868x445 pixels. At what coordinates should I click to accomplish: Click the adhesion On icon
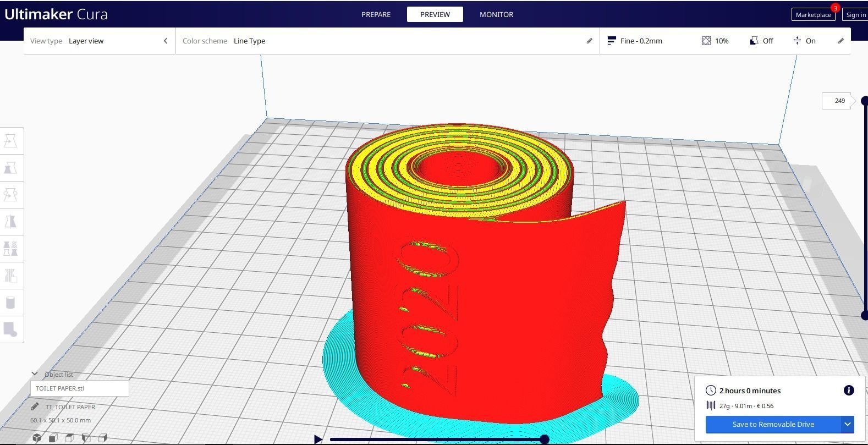click(797, 41)
